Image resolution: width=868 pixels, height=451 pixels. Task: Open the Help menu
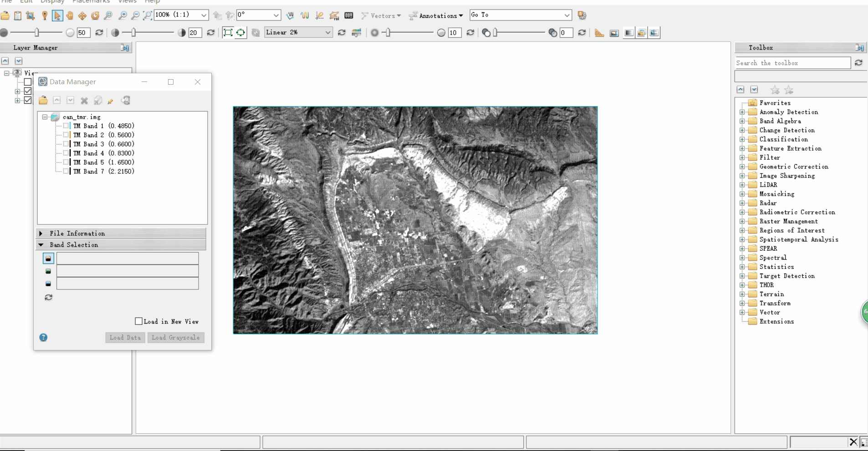(152, 2)
